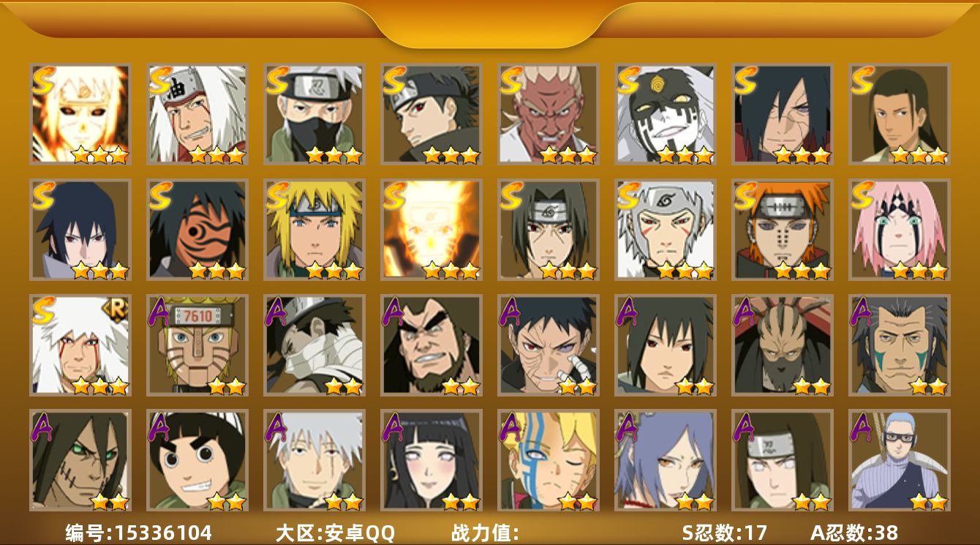Select the glowing Six Paths Naruto portrait
This screenshot has height=545, width=980.
tap(80, 114)
